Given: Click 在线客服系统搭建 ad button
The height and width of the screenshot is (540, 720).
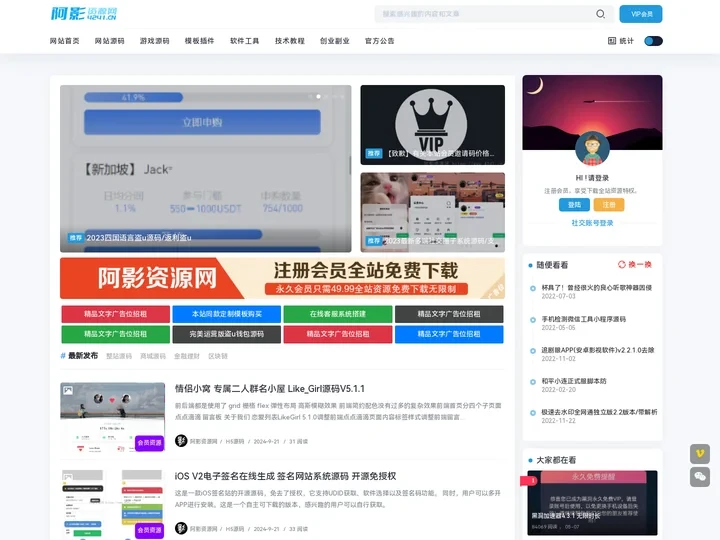Looking at the screenshot, I should [x=338, y=314].
